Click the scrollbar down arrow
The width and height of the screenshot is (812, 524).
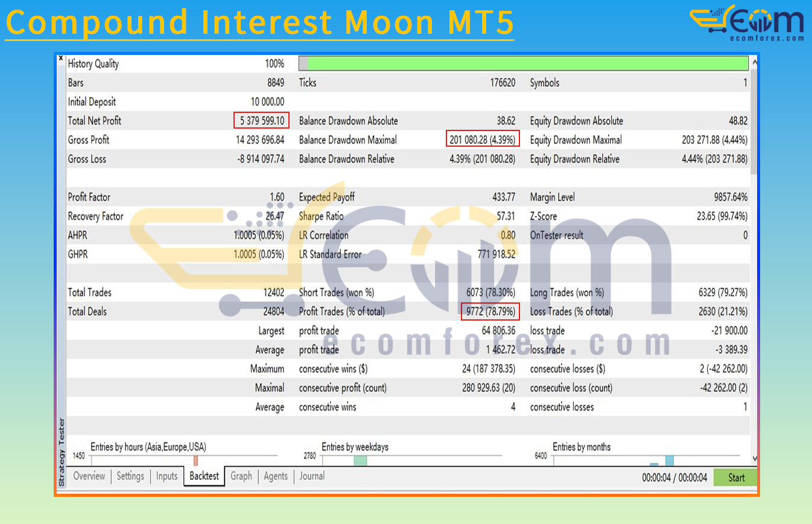point(754,459)
